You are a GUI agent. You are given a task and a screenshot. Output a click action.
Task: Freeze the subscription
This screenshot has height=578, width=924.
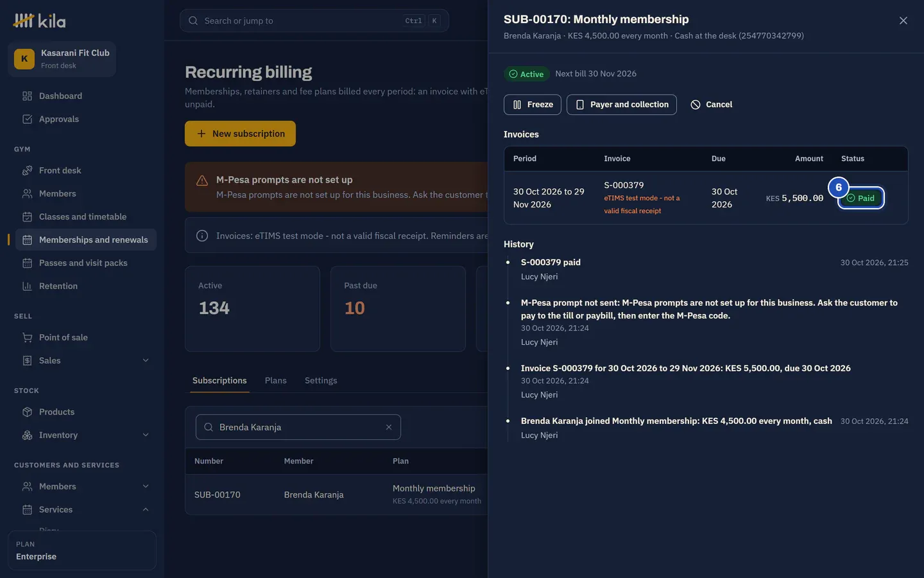533,105
